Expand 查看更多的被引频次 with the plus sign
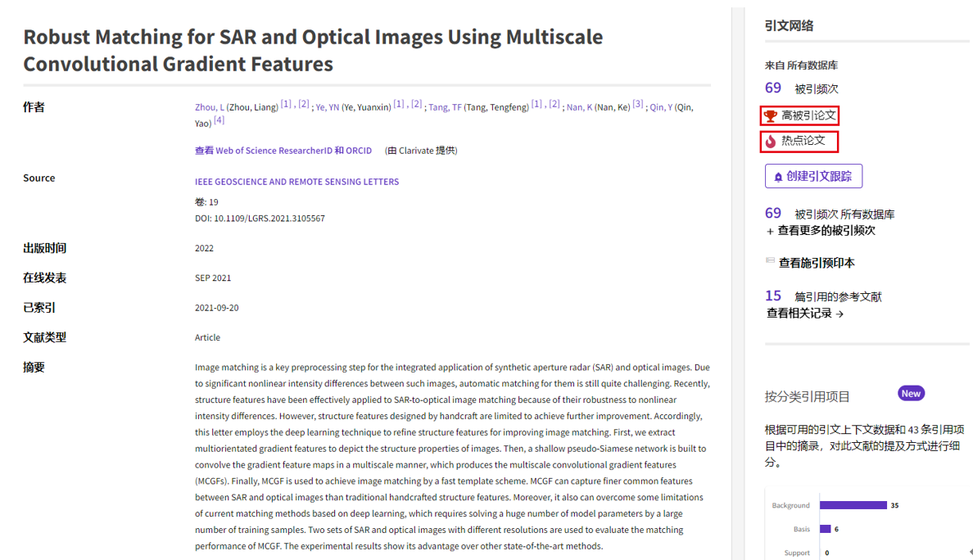 coord(770,232)
